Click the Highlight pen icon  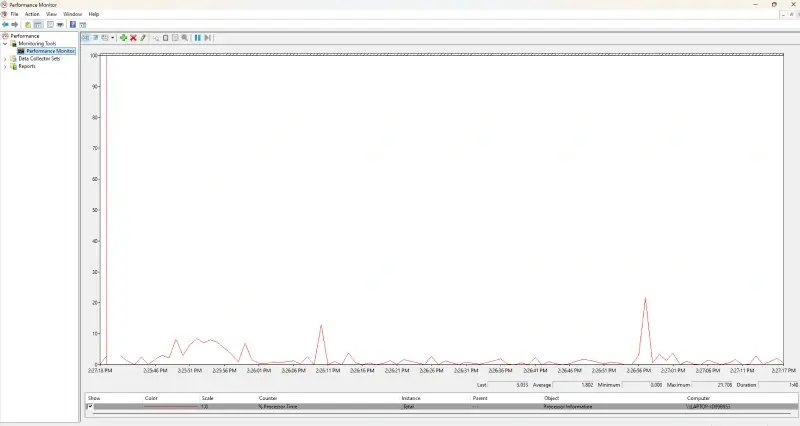pos(143,38)
